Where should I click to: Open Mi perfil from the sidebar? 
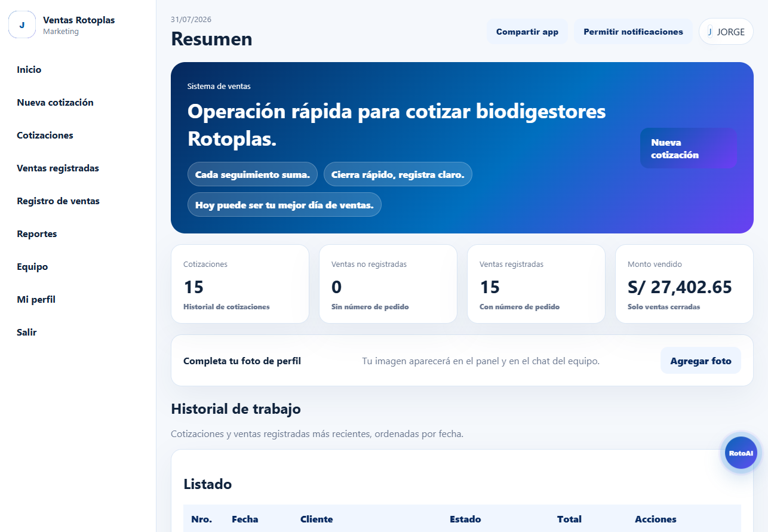coord(36,300)
